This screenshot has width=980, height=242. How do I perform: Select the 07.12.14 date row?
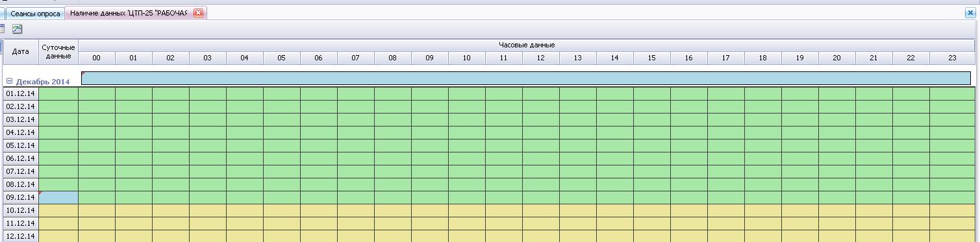pyautogui.click(x=20, y=171)
